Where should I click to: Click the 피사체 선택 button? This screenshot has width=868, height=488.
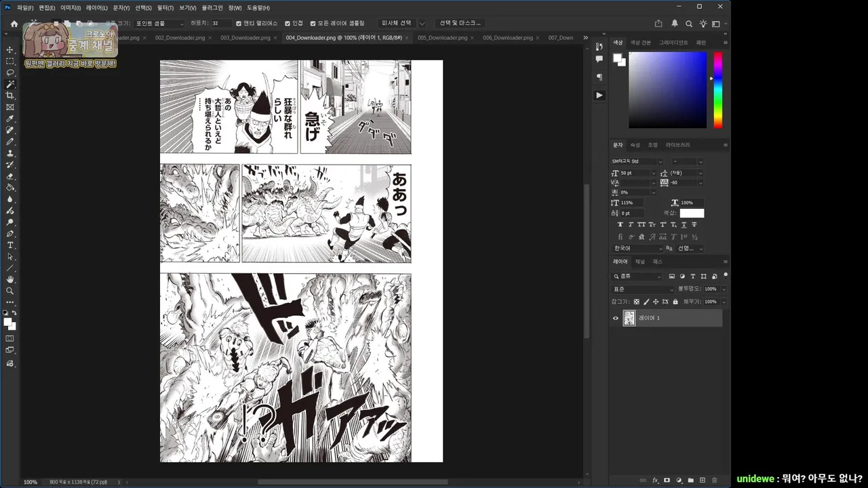pyautogui.click(x=396, y=23)
